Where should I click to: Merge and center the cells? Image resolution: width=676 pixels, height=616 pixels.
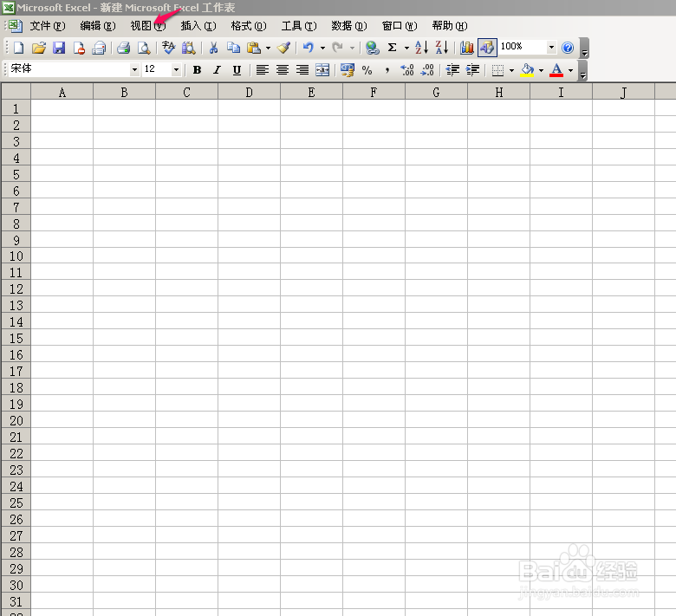[322, 70]
